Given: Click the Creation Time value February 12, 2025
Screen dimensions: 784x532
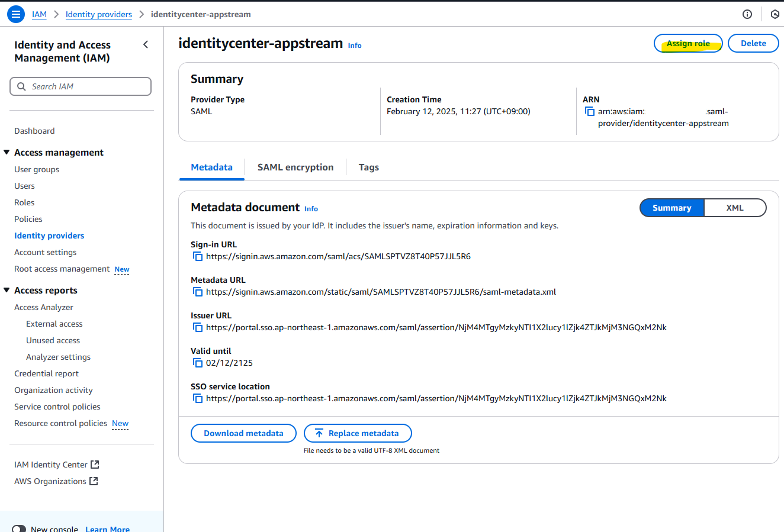Looking at the screenshot, I should (458, 111).
